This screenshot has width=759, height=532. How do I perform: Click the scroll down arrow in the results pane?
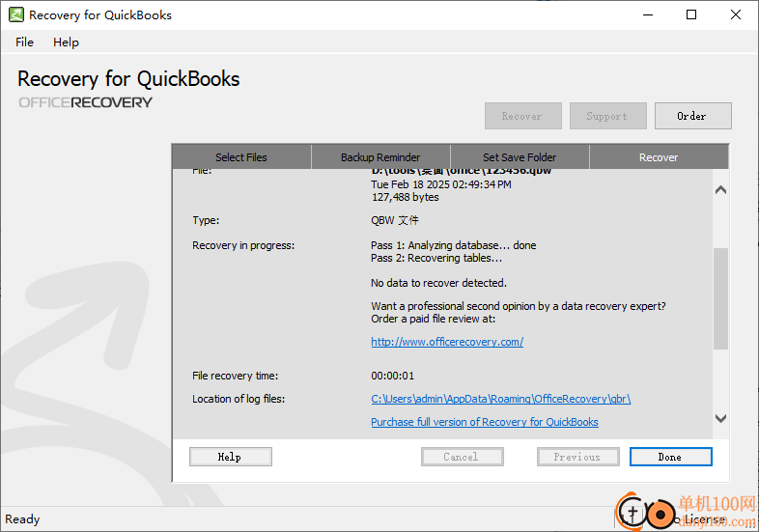[x=720, y=418]
